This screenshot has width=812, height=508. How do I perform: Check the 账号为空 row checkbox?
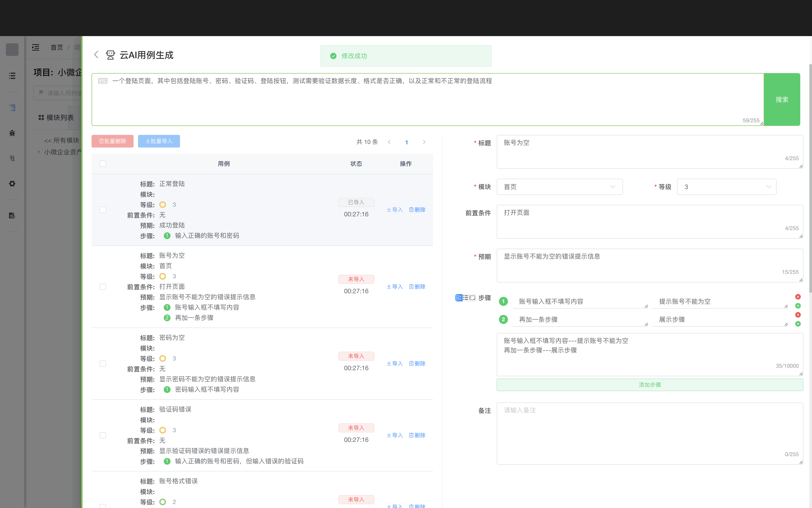coord(103,286)
